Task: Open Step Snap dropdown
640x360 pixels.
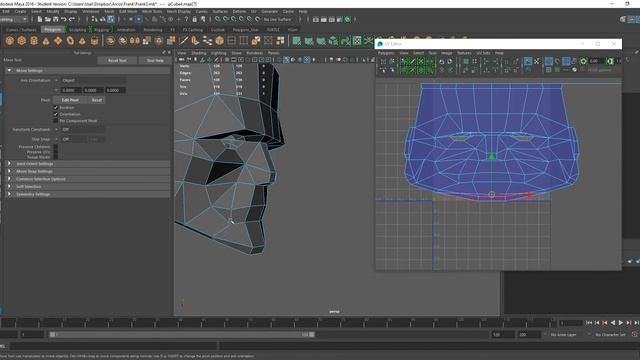Action: click(x=73, y=139)
